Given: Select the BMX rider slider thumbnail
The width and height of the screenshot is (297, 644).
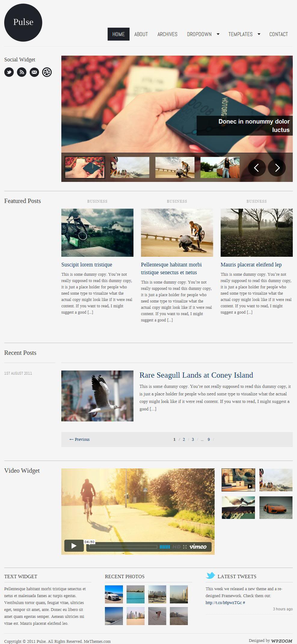Looking at the screenshot, I should click(175, 167).
